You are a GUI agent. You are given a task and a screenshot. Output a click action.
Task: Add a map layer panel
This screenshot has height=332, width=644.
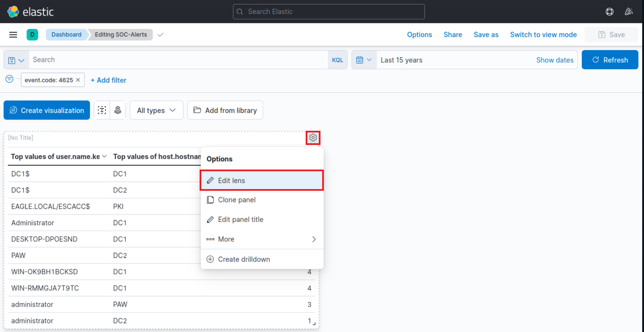(x=118, y=110)
